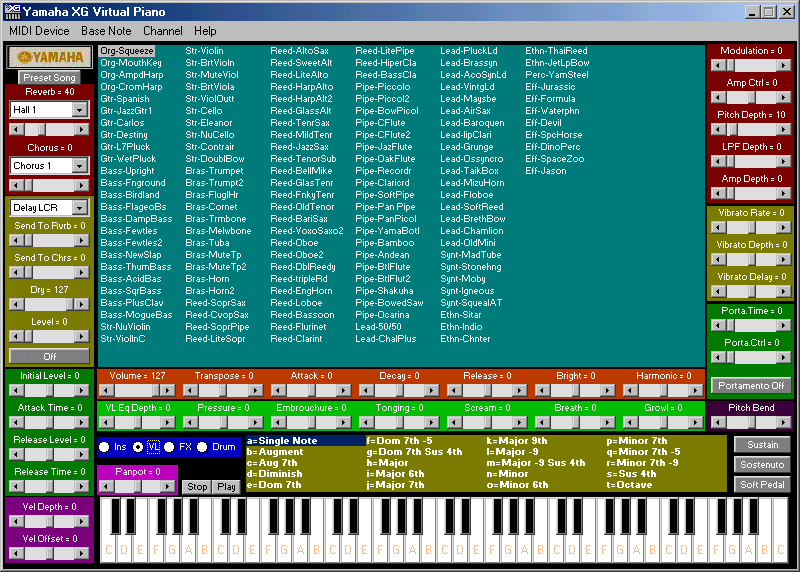800x572 pixels.
Task: Click right arrow of Pitch Depth slider
Action: coord(784,130)
